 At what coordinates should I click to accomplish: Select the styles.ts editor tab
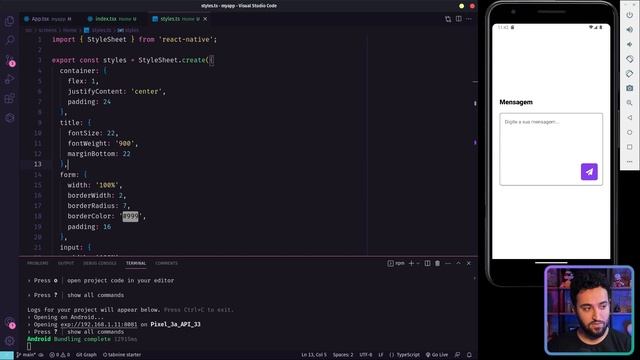(180, 19)
